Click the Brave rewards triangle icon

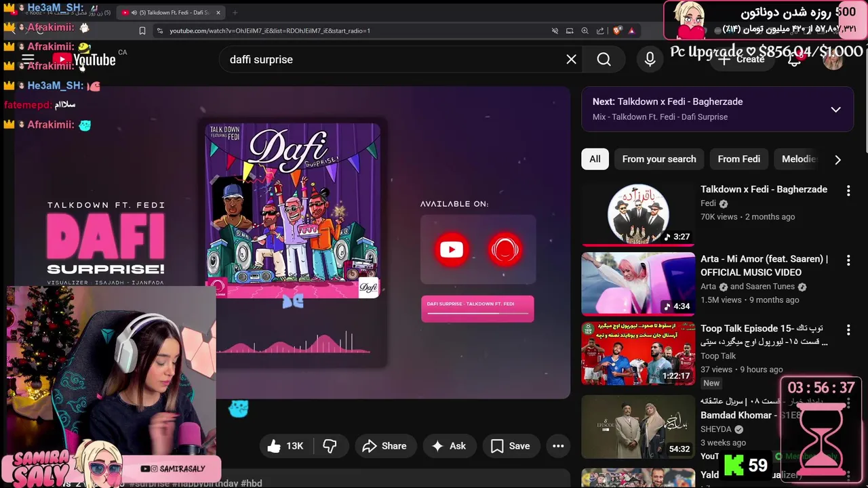pyautogui.click(x=631, y=30)
